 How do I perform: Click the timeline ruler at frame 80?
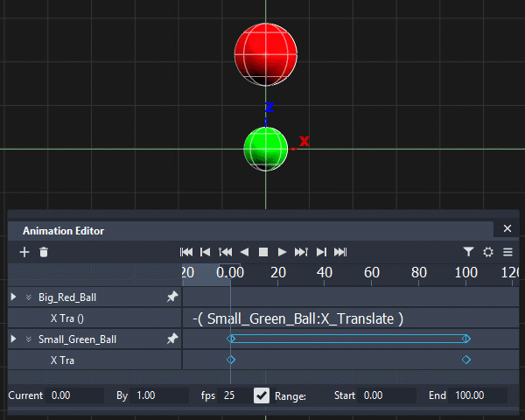point(419,273)
